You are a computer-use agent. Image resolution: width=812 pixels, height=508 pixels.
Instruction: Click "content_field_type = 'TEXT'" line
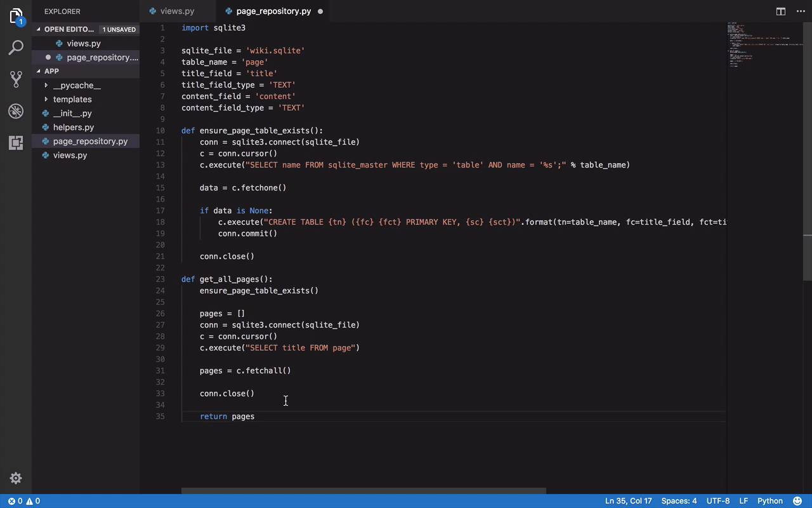(243, 108)
